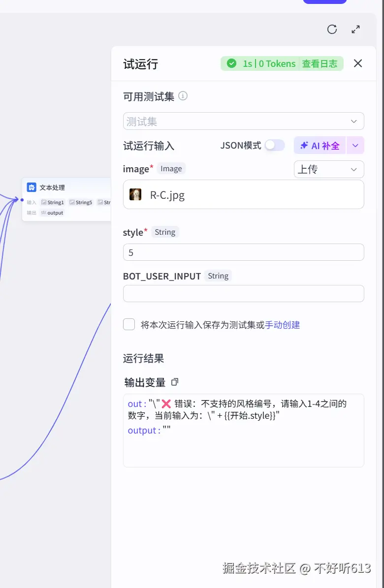
Task: Click the output result line
Action: pos(149,430)
